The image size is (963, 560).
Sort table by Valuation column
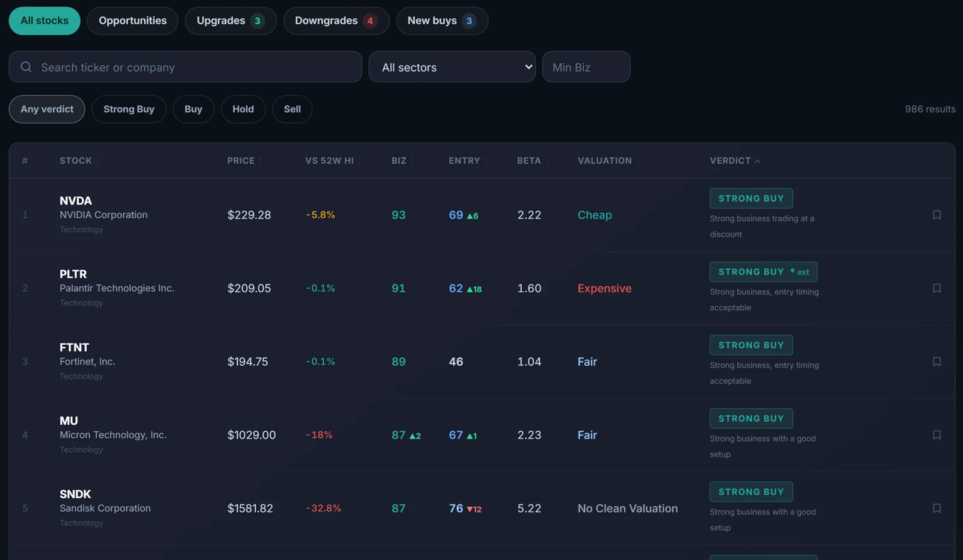pos(608,161)
